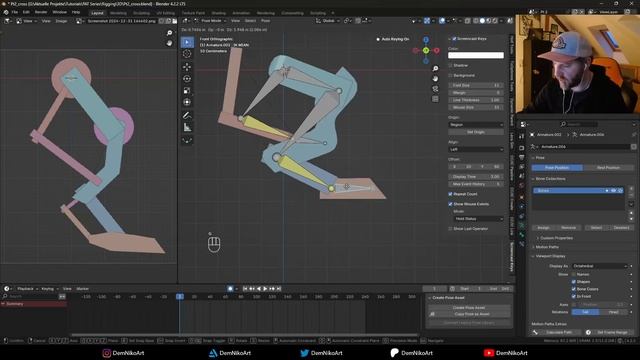
Task: Jump to timeline start frame
Action: pos(245,289)
